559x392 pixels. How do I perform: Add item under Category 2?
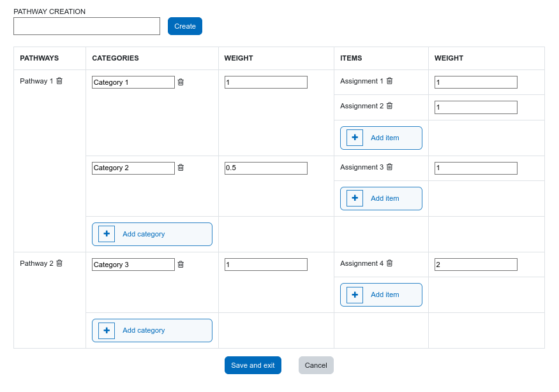[381, 198]
